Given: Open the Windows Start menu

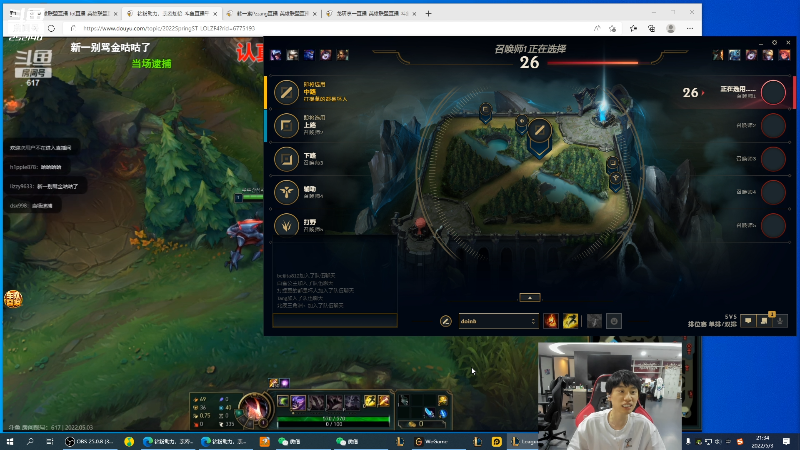Looking at the screenshot, I should (10, 441).
